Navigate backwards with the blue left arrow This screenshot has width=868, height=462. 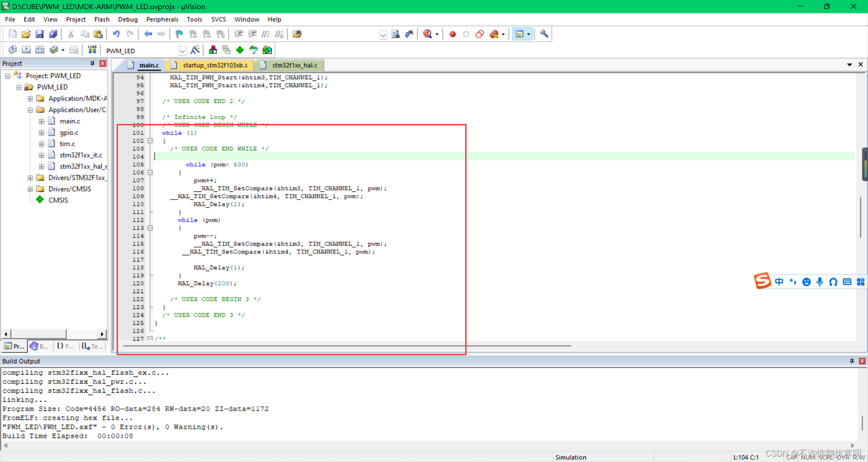(148, 34)
